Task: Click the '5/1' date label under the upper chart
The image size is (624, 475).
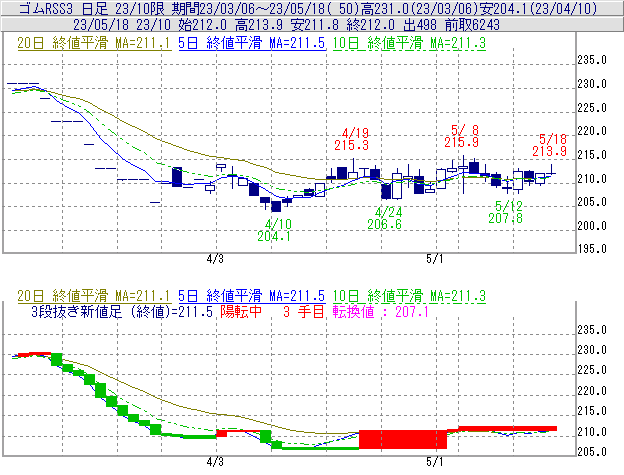Action: [x=435, y=259]
